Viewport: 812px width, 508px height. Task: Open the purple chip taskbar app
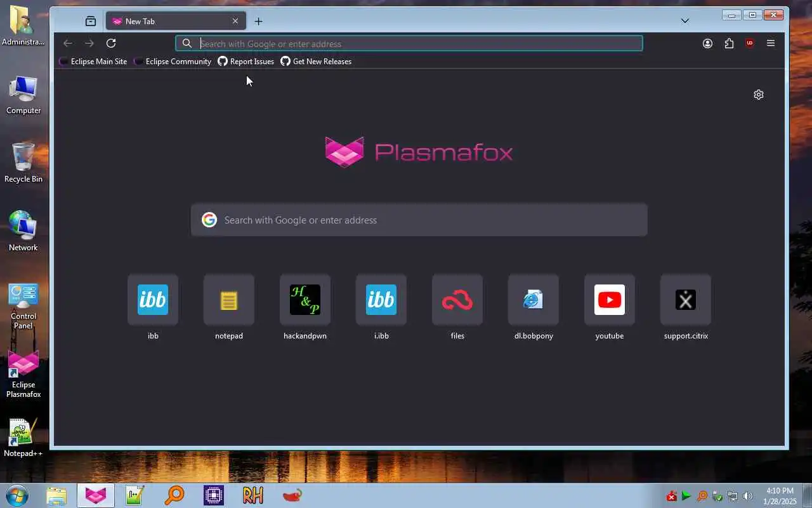tap(213, 495)
